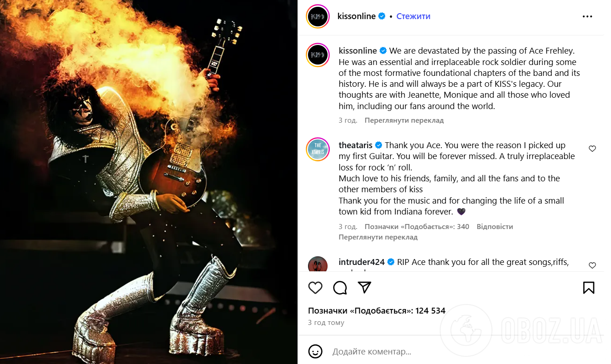This screenshot has height=364, width=611.
Task: Open the three-dots more options menu
Action: (x=587, y=16)
